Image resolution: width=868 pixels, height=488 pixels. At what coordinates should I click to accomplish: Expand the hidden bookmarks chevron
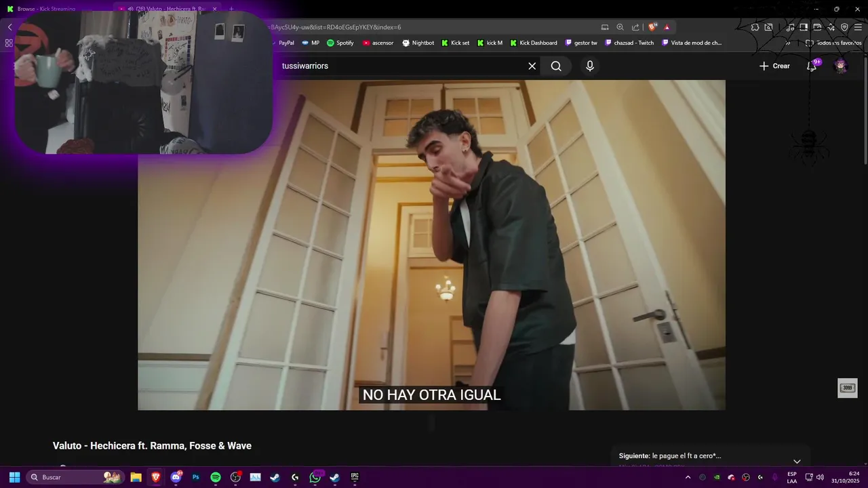click(787, 43)
